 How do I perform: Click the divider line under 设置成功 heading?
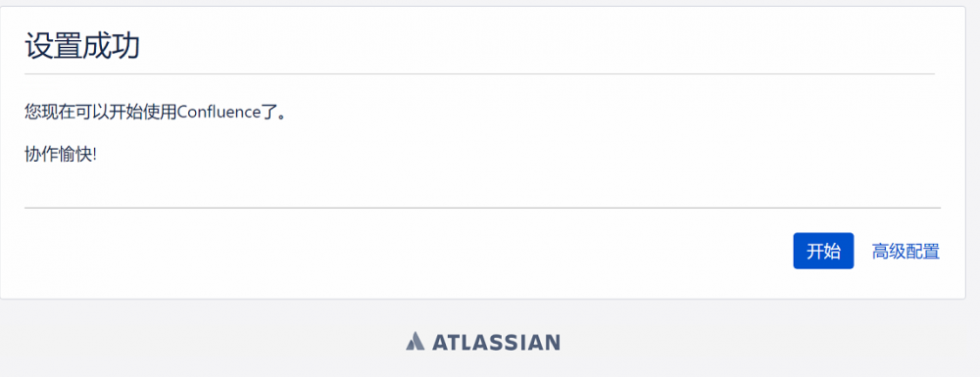479,73
